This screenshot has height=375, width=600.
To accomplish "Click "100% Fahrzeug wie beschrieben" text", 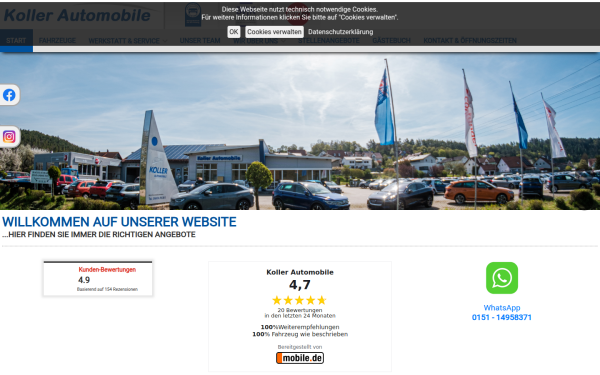I will pos(300,334).
